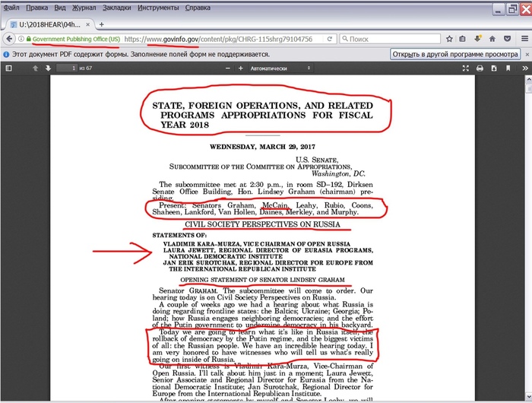
Task: Zoom out the PDF with minus
Action: (228, 68)
